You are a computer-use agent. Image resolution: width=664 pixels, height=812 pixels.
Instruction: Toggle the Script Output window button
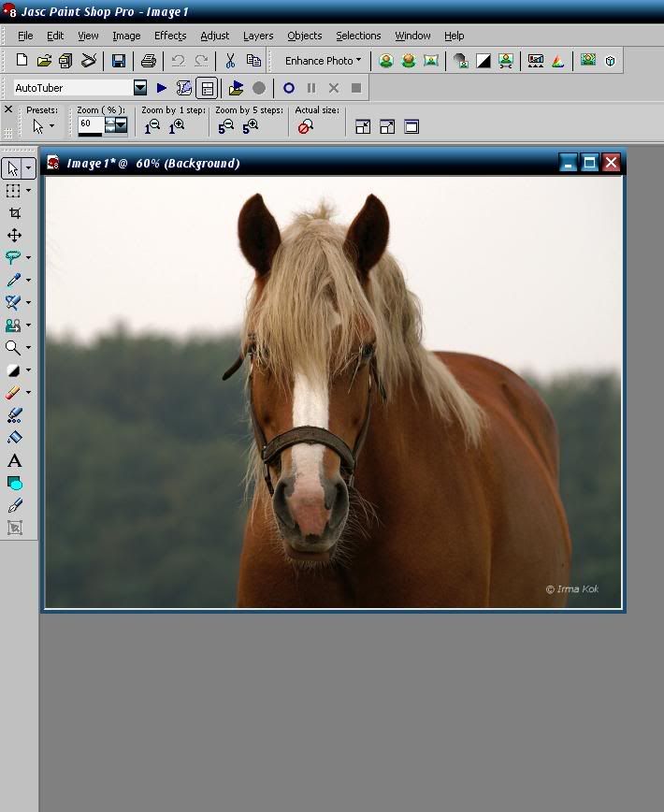click(207, 88)
